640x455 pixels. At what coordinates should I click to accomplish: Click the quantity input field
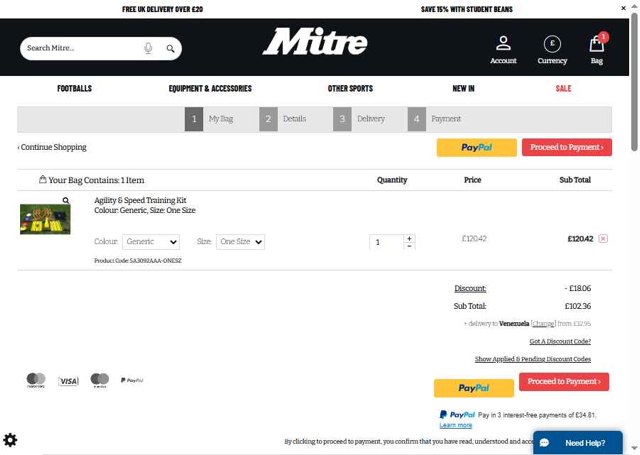(386, 242)
